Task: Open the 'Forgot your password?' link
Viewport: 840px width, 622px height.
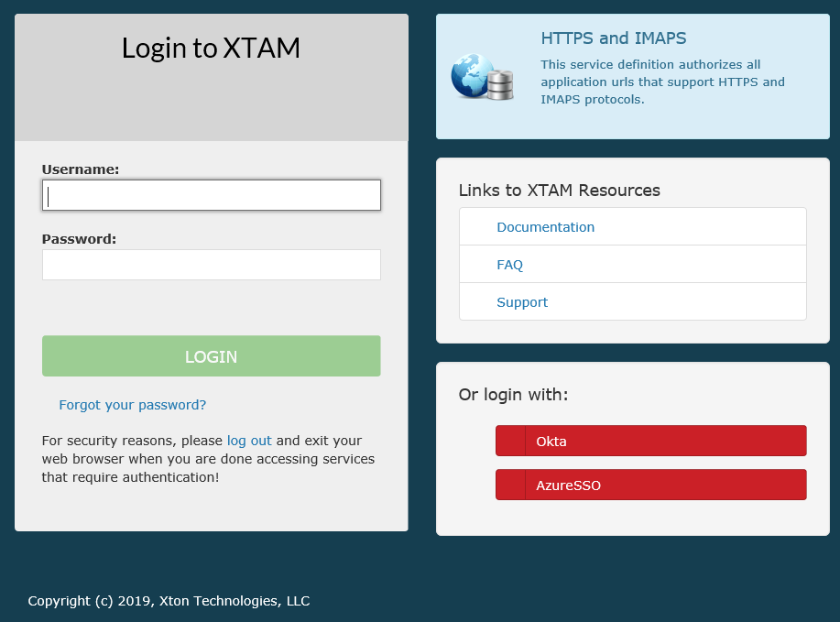Action: click(x=132, y=405)
